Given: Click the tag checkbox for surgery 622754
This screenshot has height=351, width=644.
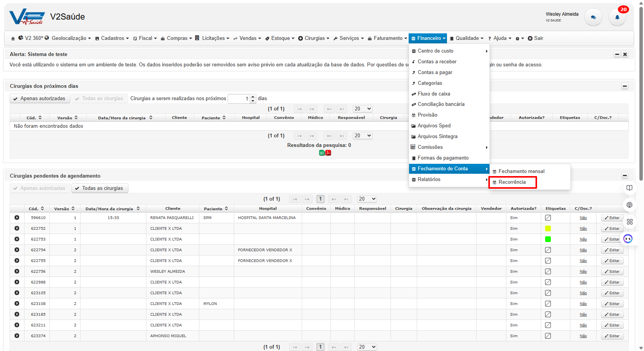Looking at the screenshot, I should pyautogui.click(x=548, y=250).
